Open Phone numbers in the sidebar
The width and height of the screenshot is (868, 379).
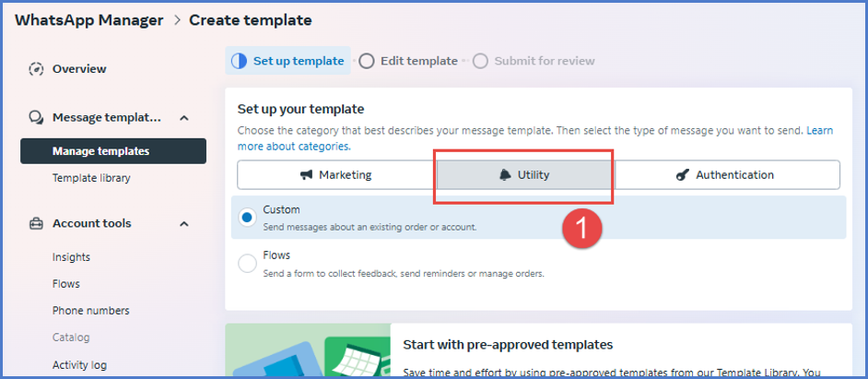90,311
